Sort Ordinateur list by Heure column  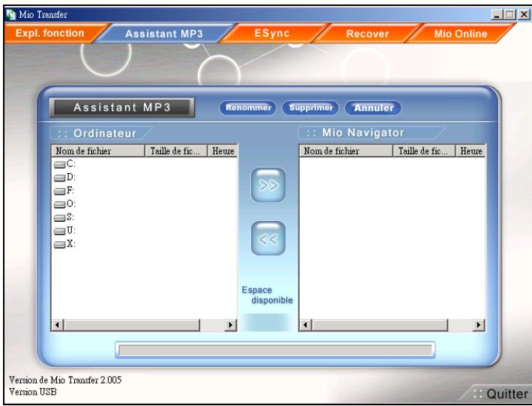pos(223,151)
